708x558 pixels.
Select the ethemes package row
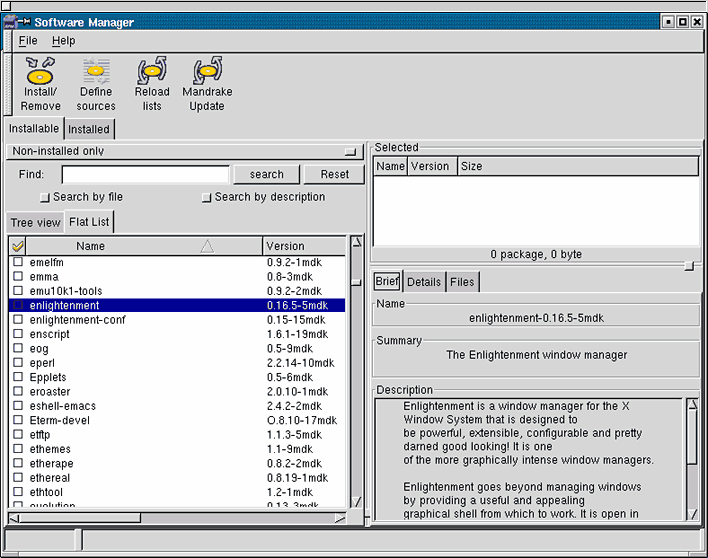177,449
